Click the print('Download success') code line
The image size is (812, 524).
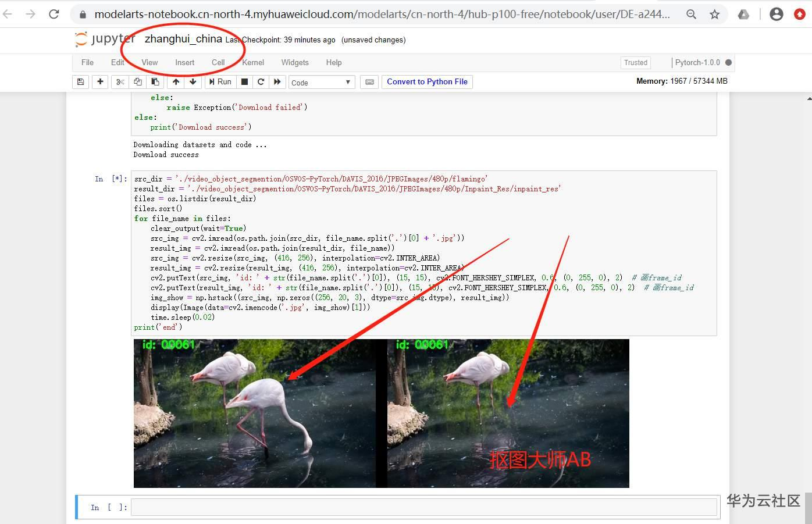(201, 127)
